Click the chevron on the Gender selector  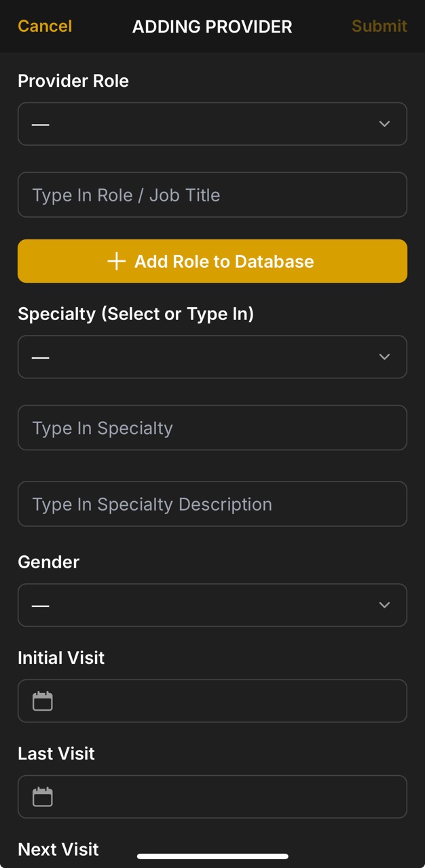click(x=384, y=605)
